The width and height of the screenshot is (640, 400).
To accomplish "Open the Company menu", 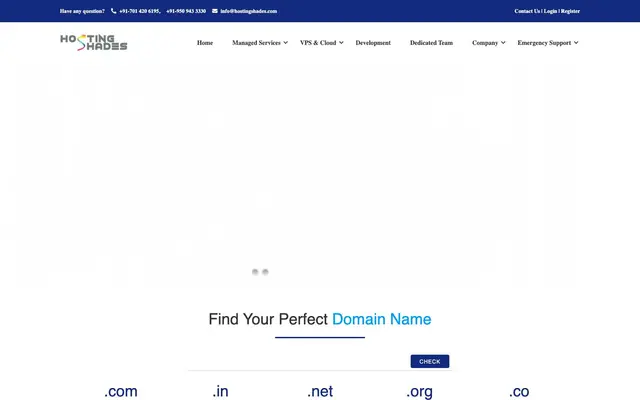I will coord(485,42).
